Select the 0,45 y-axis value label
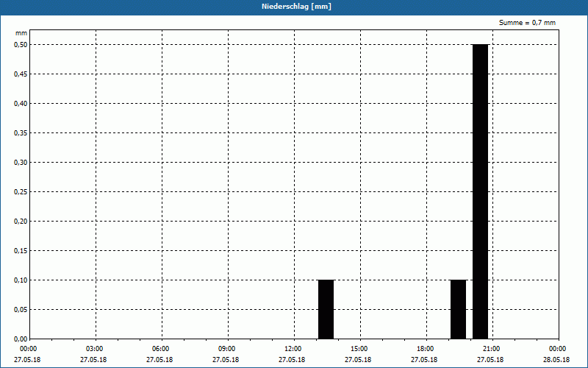588x368 pixels. pos(20,74)
